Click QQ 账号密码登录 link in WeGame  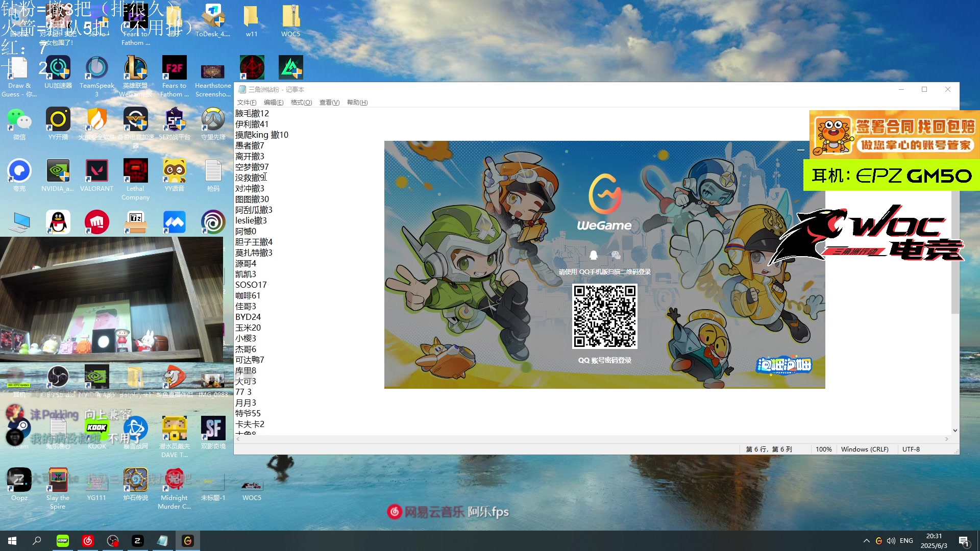coord(604,360)
